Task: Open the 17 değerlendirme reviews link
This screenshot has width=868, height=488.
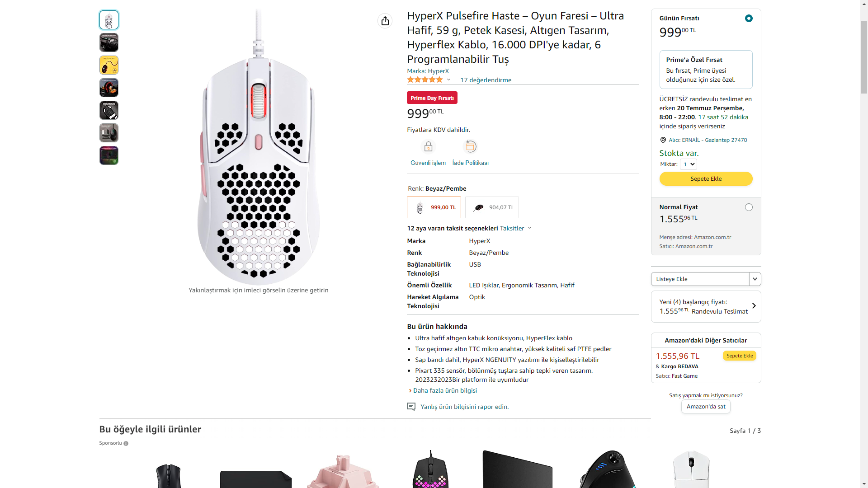Action: [486, 80]
